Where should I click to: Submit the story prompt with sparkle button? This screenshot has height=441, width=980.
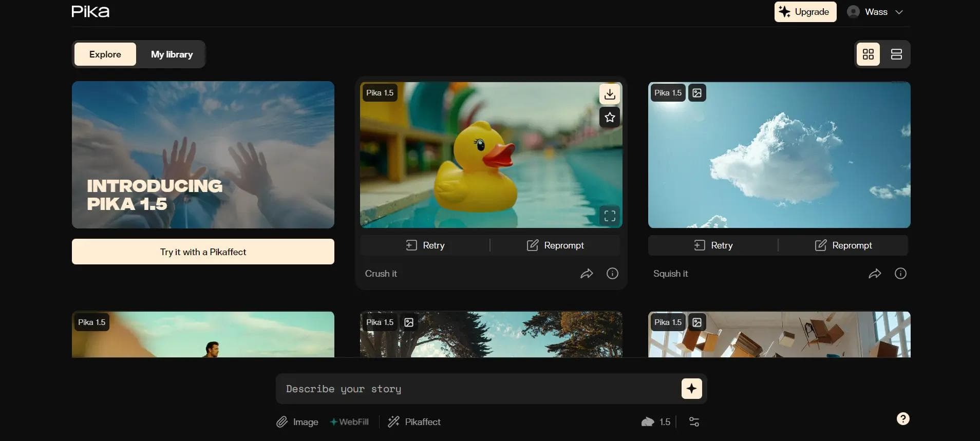(691, 389)
